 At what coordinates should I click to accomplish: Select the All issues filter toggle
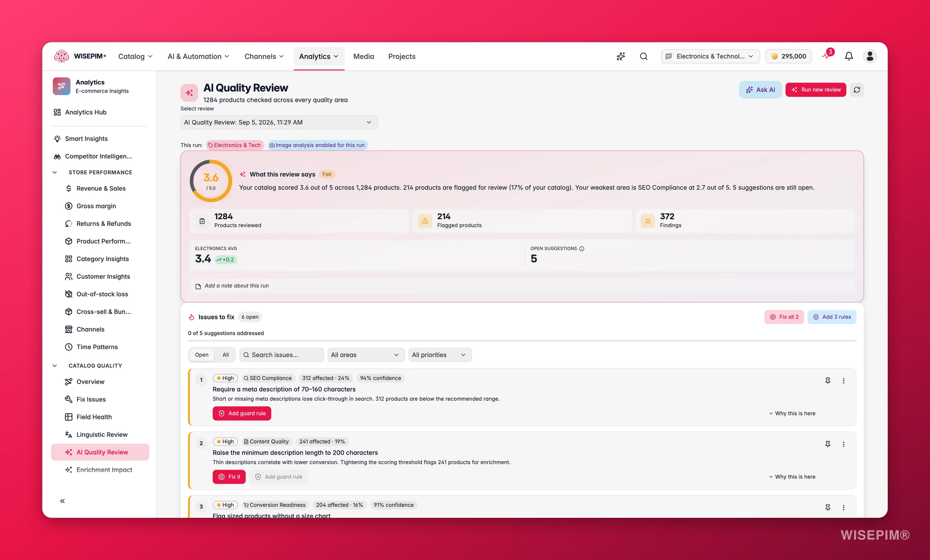coord(226,355)
